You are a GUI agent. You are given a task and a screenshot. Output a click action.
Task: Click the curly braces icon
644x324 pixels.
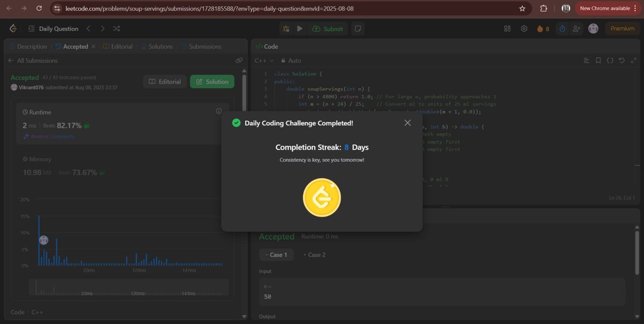point(610,61)
